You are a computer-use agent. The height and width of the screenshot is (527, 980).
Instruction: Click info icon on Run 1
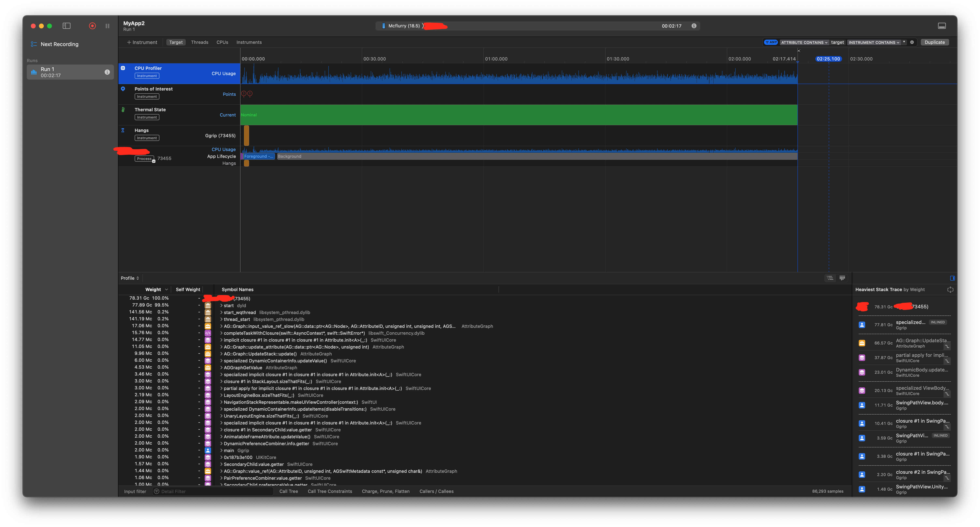point(107,72)
